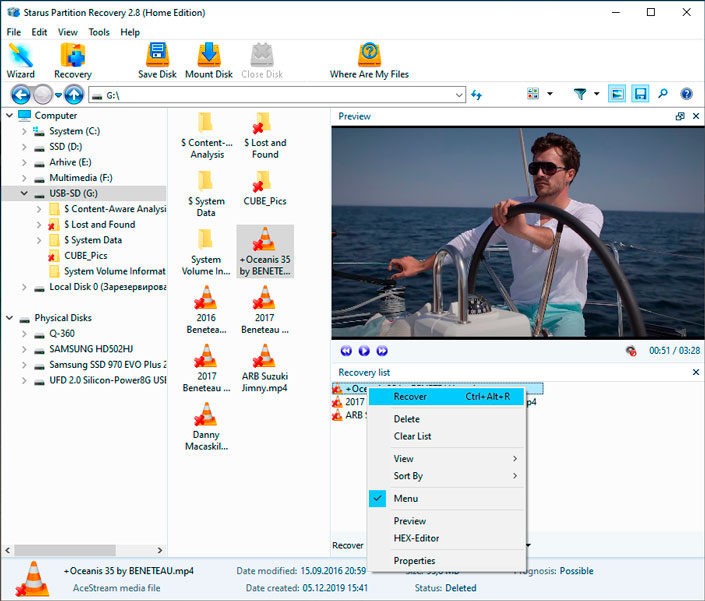Play the preview video
The width and height of the screenshot is (705, 601).
(364, 351)
